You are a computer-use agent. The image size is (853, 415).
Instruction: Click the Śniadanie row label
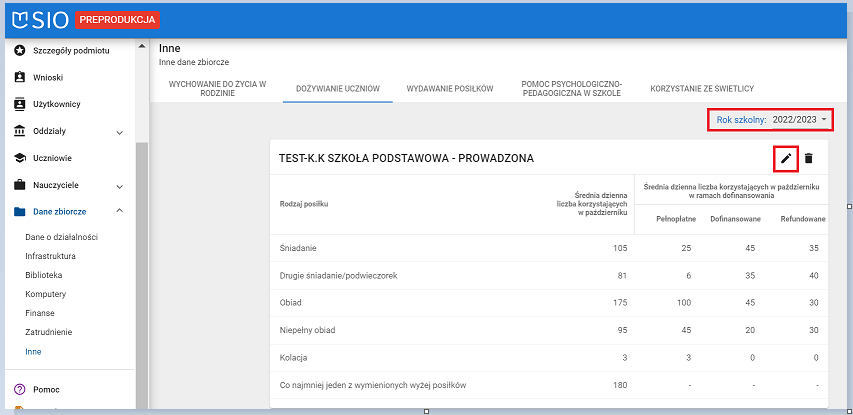point(298,248)
